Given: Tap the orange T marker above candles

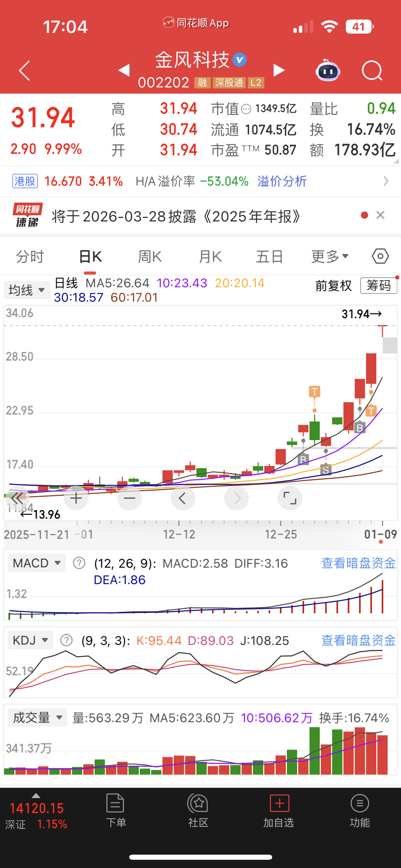Looking at the screenshot, I should pos(315,391).
